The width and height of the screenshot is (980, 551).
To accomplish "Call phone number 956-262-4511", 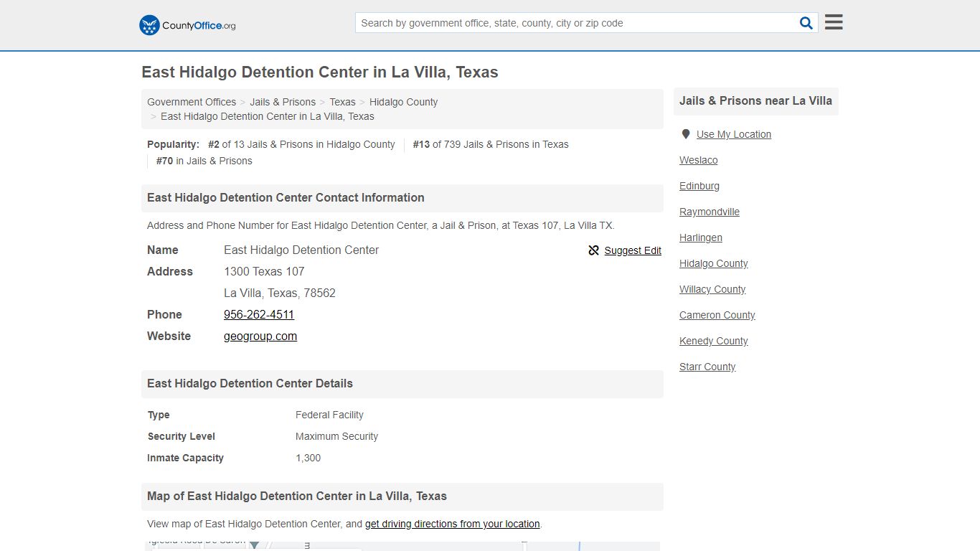I will click(x=259, y=314).
